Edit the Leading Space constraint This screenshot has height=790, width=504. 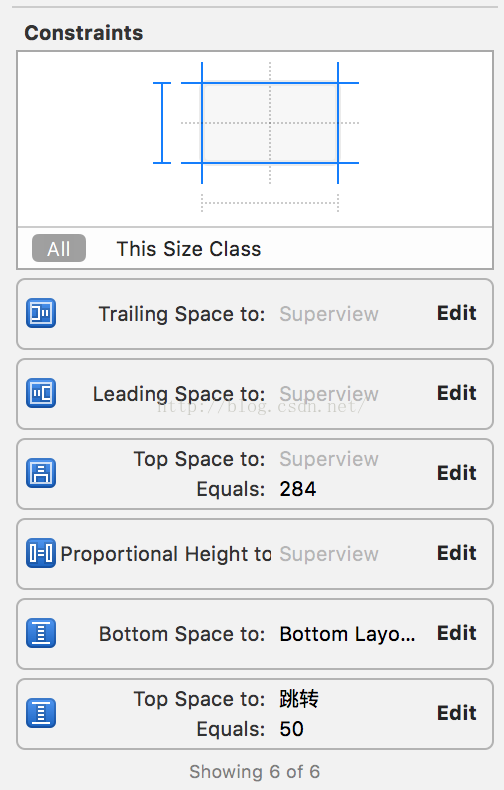pyautogui.click(x=456, y=393)
